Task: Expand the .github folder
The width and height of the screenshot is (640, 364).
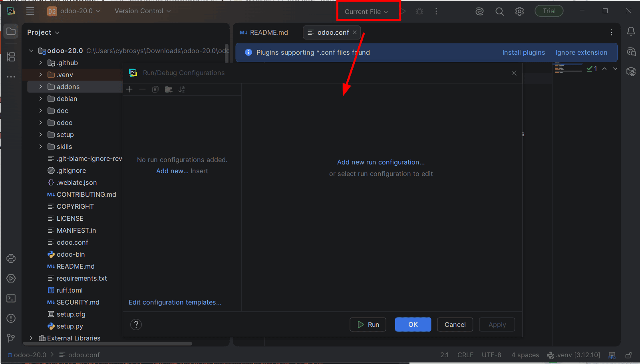Action: click(x=40, y=63)
